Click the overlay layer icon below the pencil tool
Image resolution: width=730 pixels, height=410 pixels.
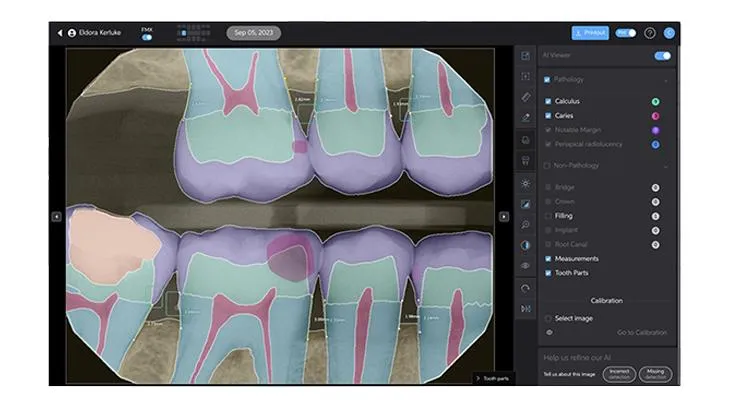(525, 140)
